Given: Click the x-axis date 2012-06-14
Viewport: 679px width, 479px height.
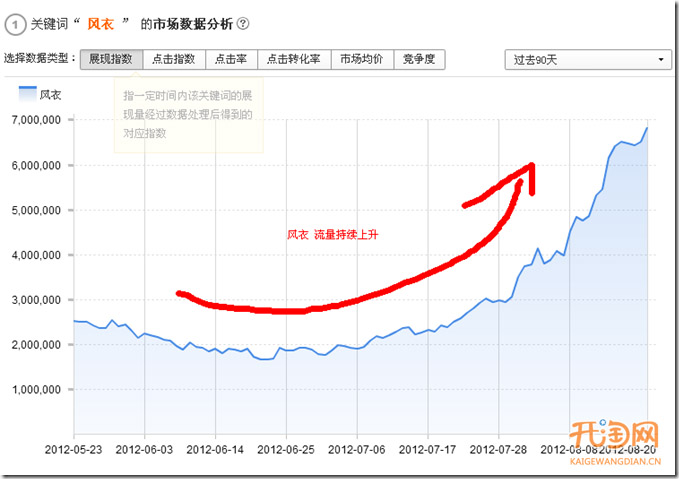Looking at the screenshot, I should click(x=215, y=450).
